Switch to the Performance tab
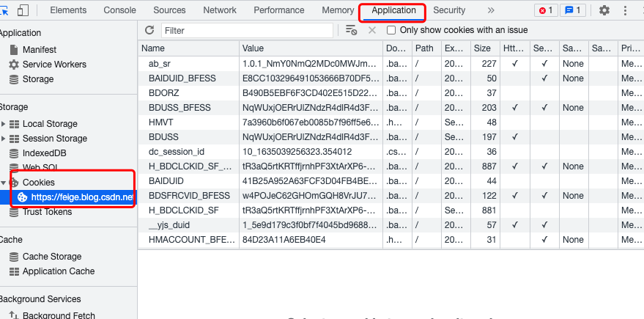644x319 pixels. click(x=279, y=10)
